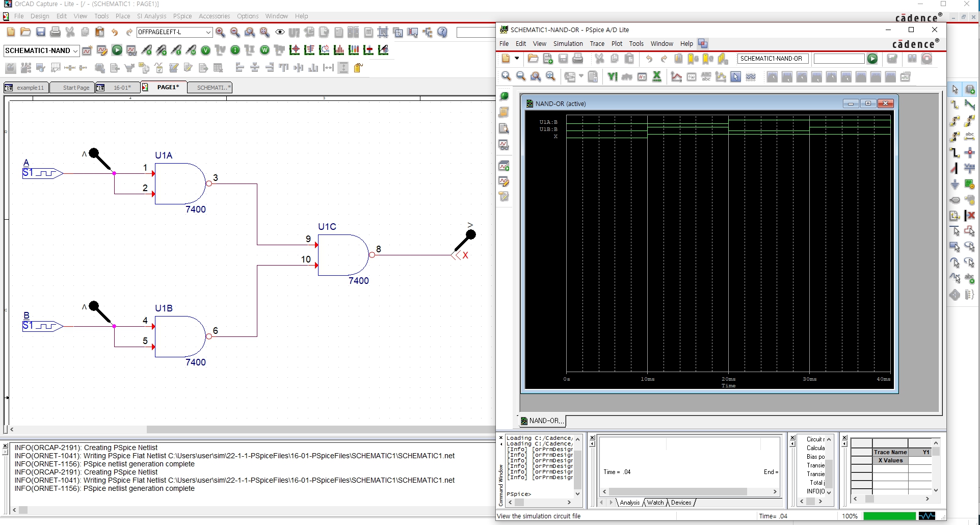Place a current marker probe

click(x=176, y=50)
